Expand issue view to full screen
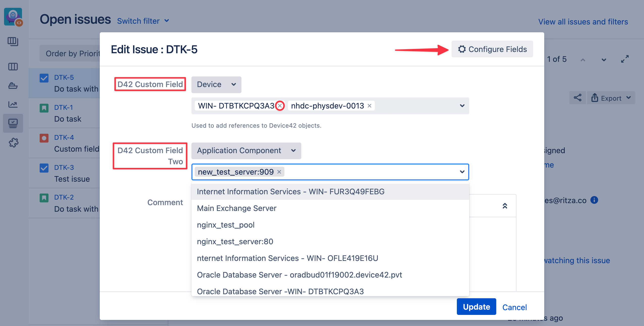644x326 pixels. coord(625,59)
